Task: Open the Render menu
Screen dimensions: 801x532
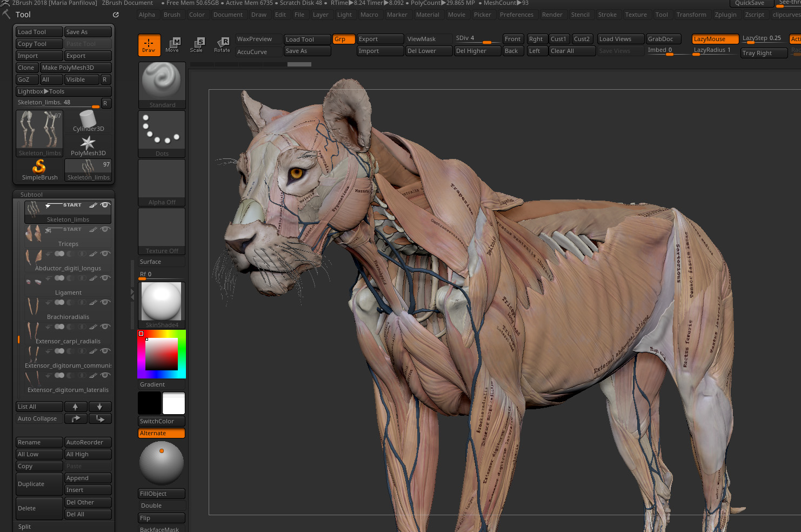Action: point(552,15)
